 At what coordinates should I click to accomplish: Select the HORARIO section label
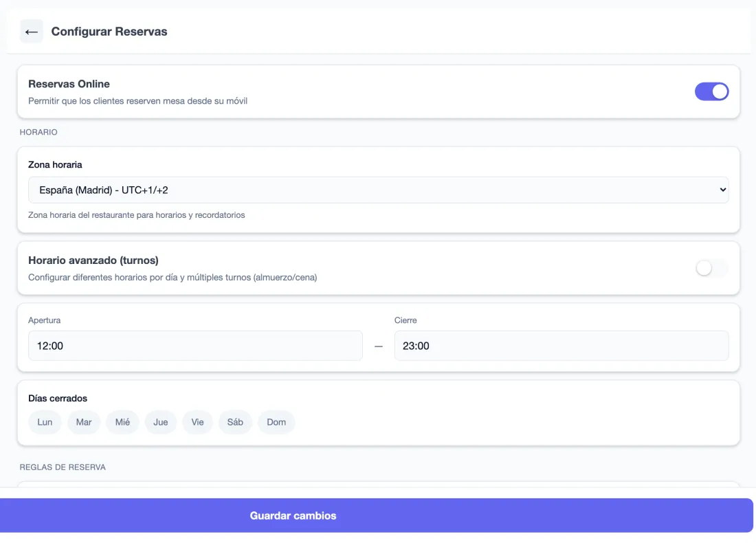[38, 132]
